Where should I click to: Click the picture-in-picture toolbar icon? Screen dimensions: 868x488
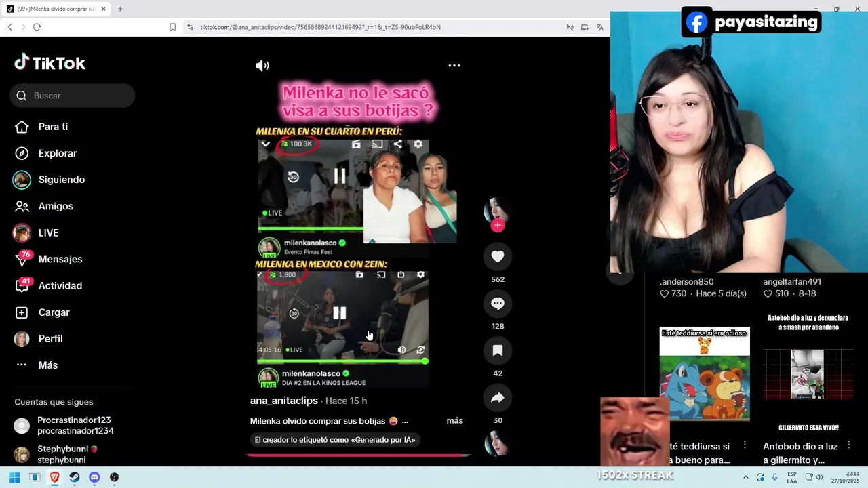585,27
